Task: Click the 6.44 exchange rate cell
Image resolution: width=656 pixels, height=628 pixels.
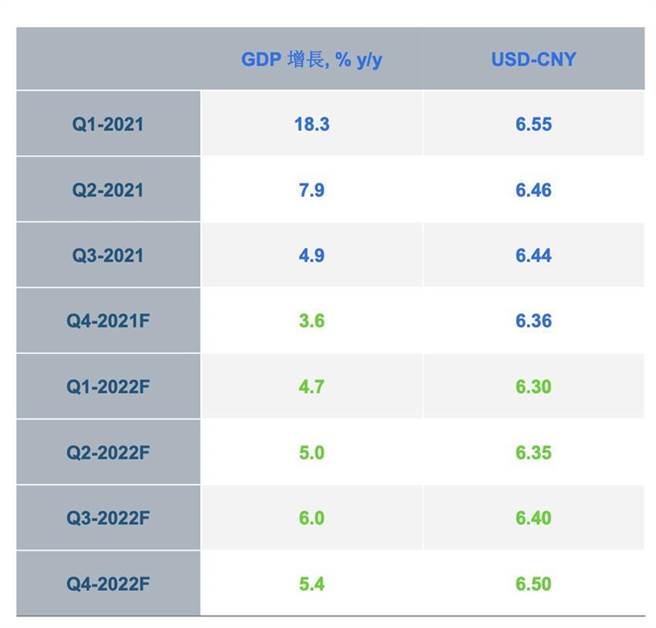Action: click(x=533, y=255)
